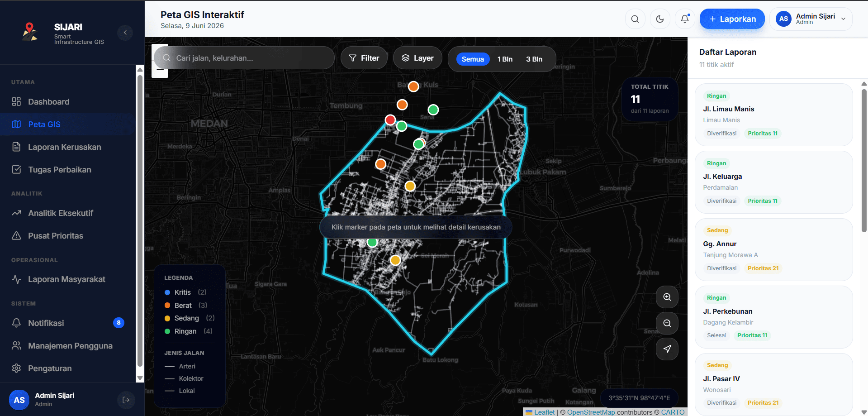This screenshot has width=868, height=416.
Task: Click the sidebar scrollbar down arrow
Action: coord(140,378)
